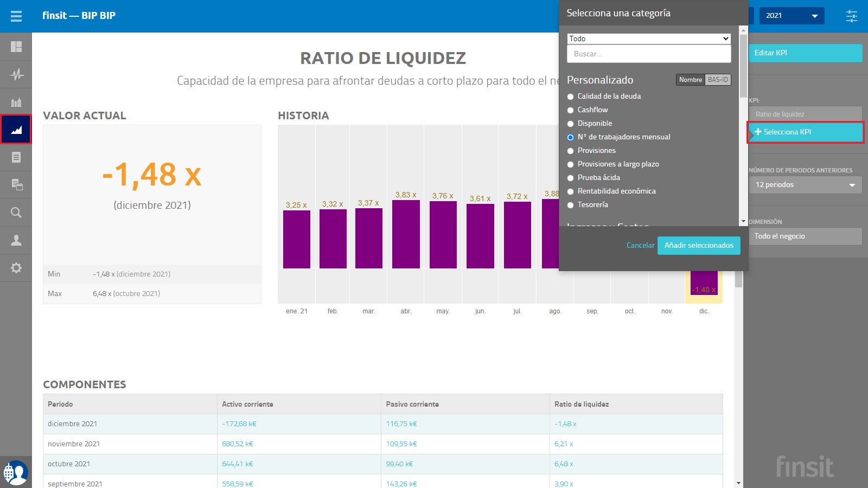Select the Rentabilidad económica radio option

(570, 191)
